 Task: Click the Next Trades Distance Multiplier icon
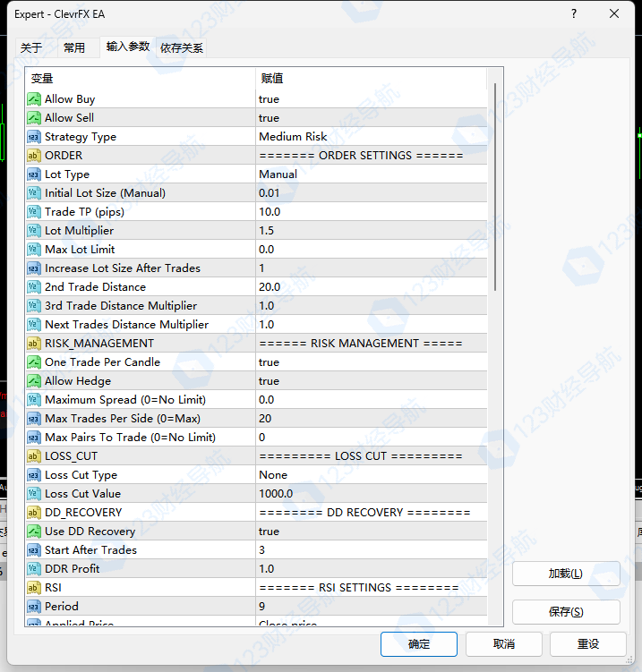(x=34, y=325)
